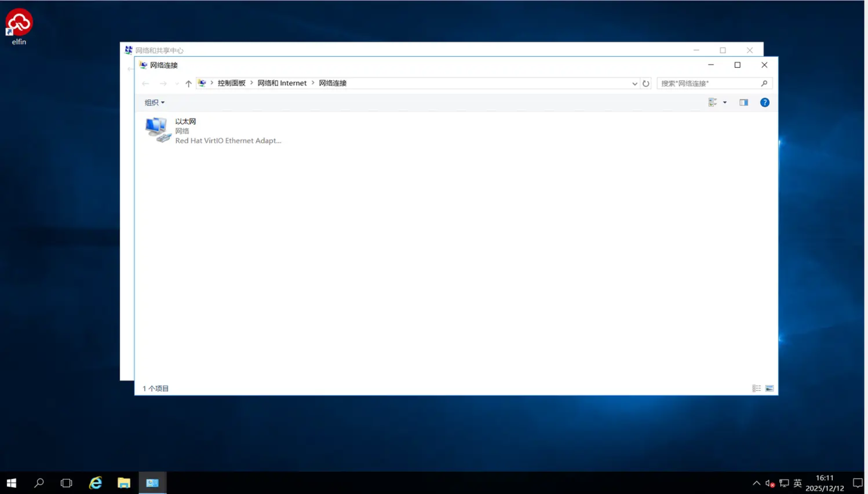The width and height of the screenshot is (868, 494).
Task: Switch input language via 英 indicator
Action: tap(797, 483)
